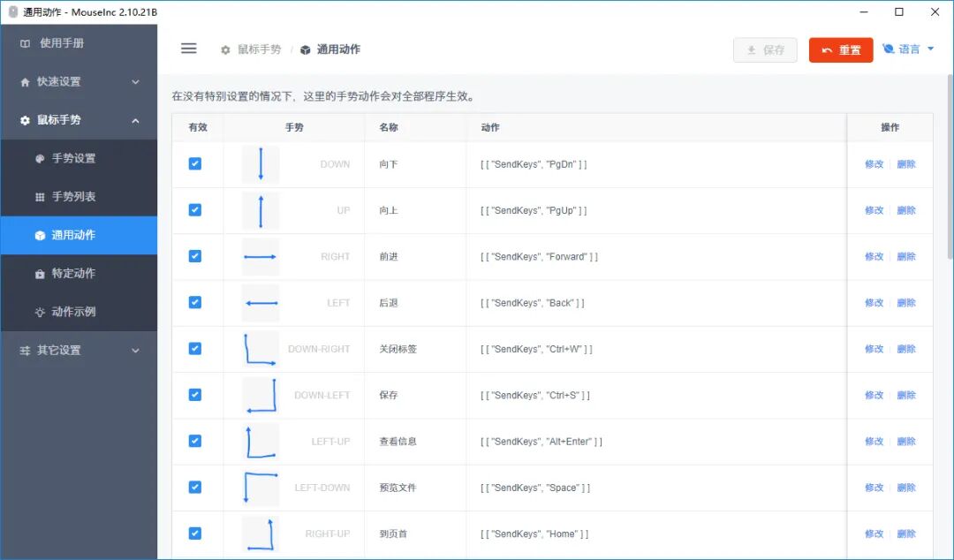Click 修改 for the 保存 row
Viewport: 954px width, 560px height.
coord(874,396)
